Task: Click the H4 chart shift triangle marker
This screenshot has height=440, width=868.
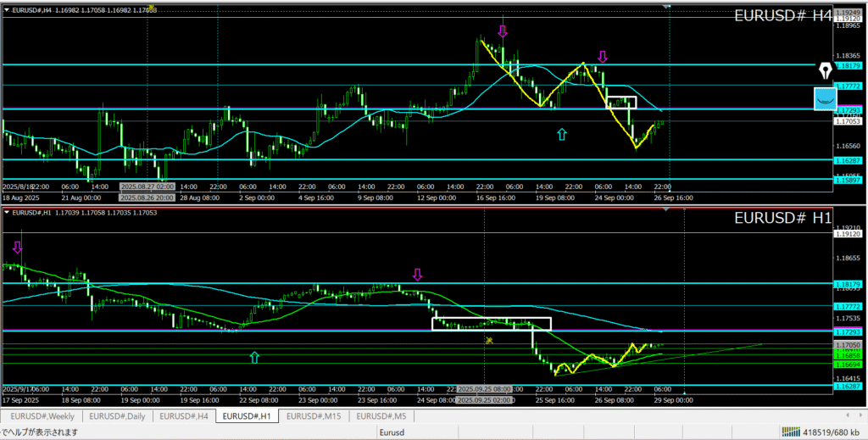Action: click(666, 7)
